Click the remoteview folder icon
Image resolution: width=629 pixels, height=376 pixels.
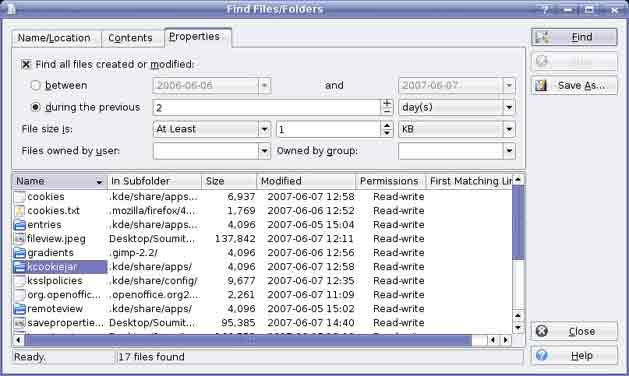coord(19,309)
